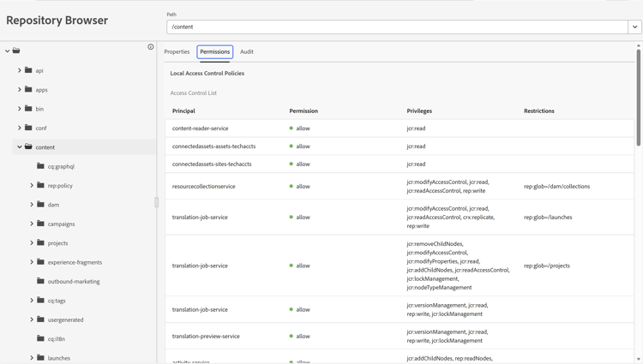Click the root folder icon in tree
Screen dimensions: 643x364
pos(16,51)
